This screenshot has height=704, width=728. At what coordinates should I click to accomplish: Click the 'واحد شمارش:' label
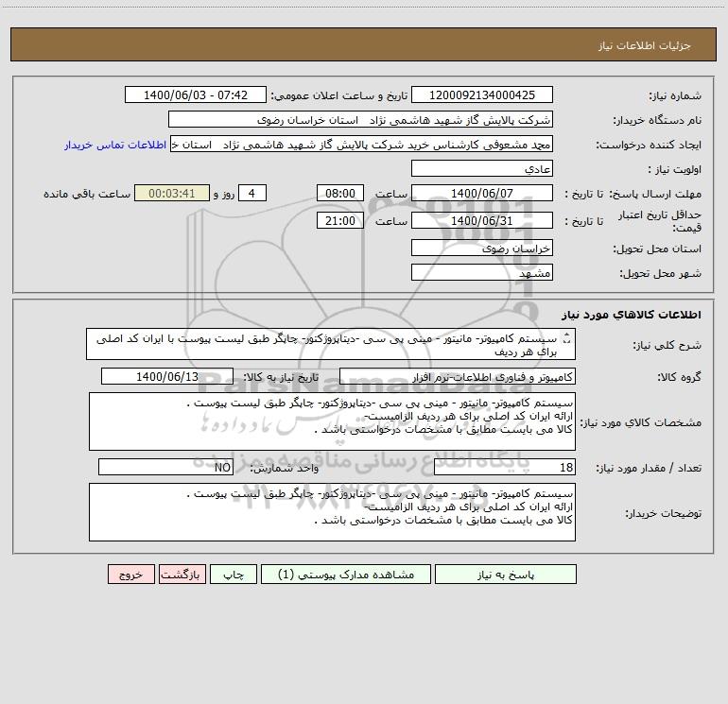285,468
